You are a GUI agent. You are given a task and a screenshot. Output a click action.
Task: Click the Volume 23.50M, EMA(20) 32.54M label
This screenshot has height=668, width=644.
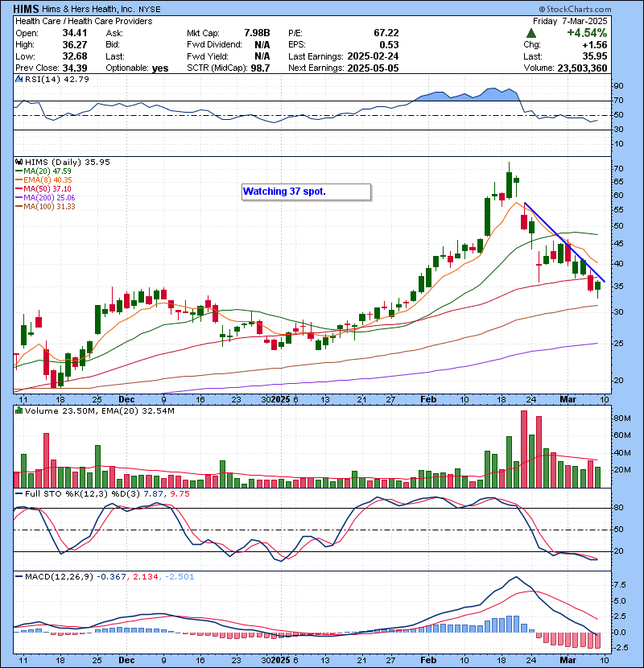point(99,410)
